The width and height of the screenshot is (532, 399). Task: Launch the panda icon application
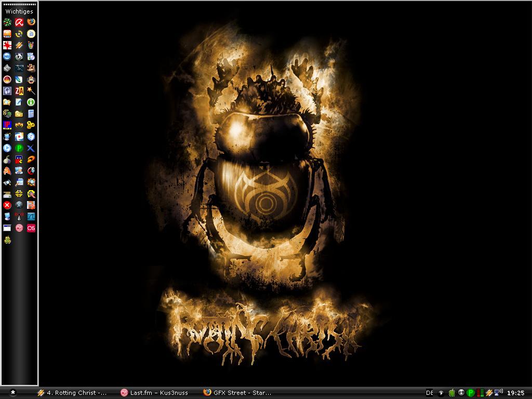19,57
